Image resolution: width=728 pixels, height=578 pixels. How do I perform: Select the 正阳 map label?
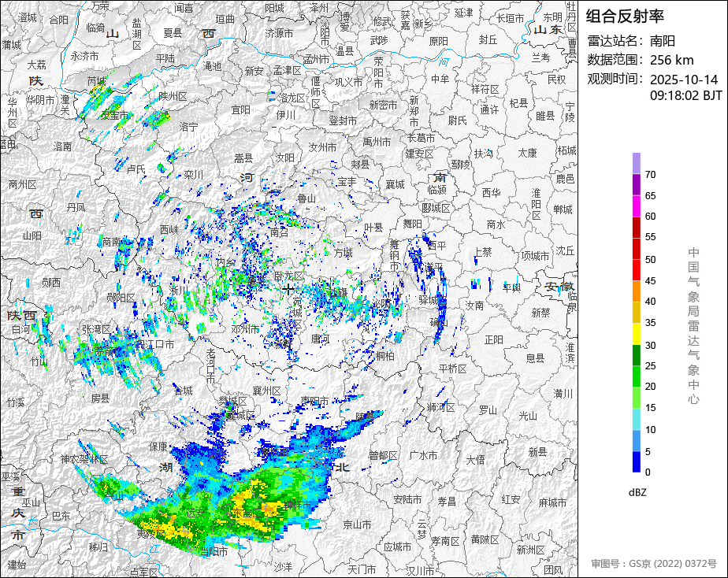[493, 340]
